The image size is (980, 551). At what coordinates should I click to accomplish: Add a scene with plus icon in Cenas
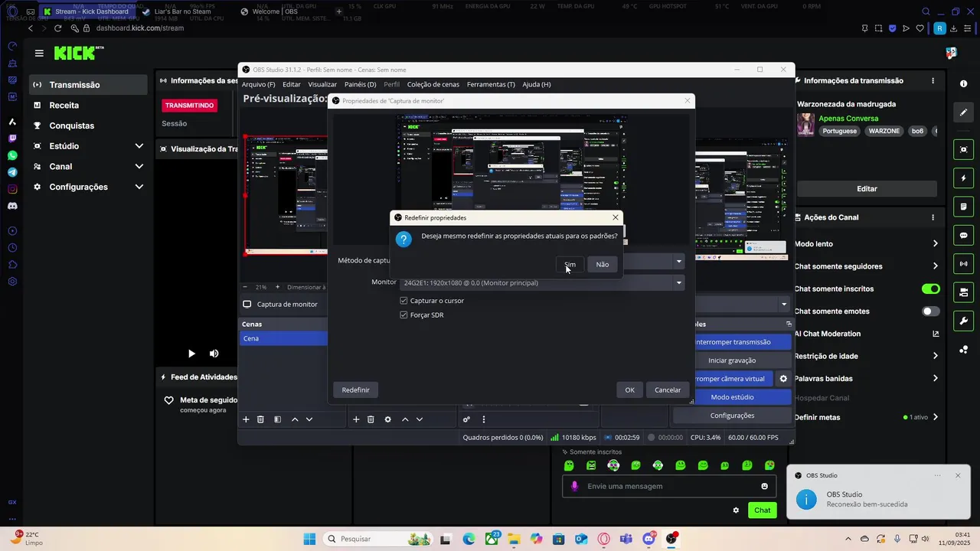(246, 419)
